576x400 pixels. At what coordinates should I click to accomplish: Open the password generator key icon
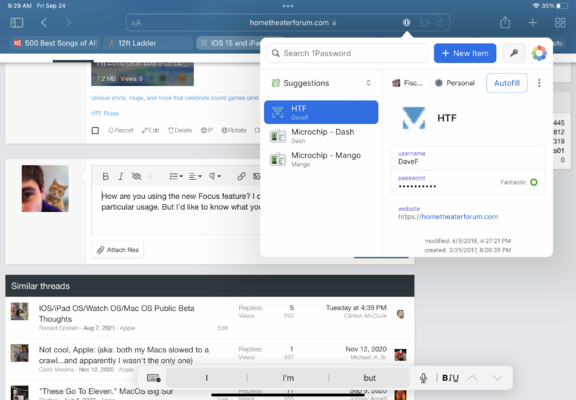(x=514, y=53)
